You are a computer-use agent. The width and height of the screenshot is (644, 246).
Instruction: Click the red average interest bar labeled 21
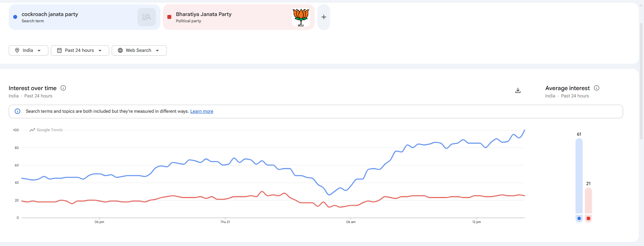(588, 201)
